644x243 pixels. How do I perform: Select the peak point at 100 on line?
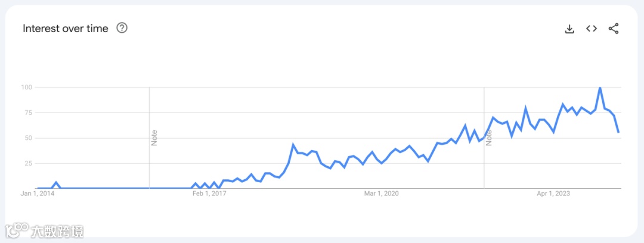coord(600,88)
